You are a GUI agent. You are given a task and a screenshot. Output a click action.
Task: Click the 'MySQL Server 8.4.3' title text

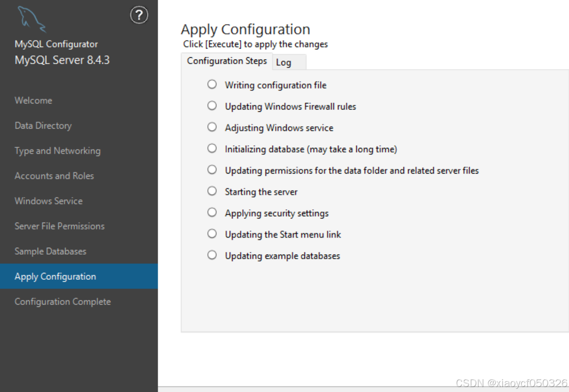click(62, 60)
